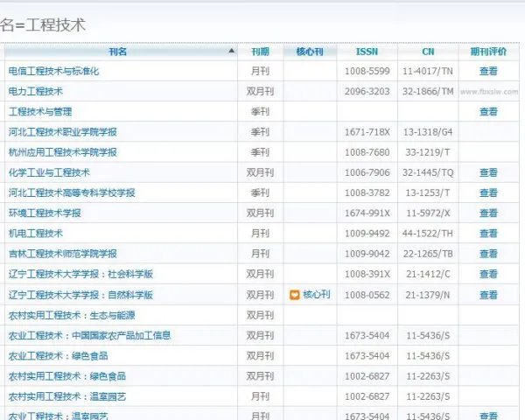Select 季刊 cell in 工程技术与管理 row
525x420 pixels.
pyautogui.click(x=260, y=111)
